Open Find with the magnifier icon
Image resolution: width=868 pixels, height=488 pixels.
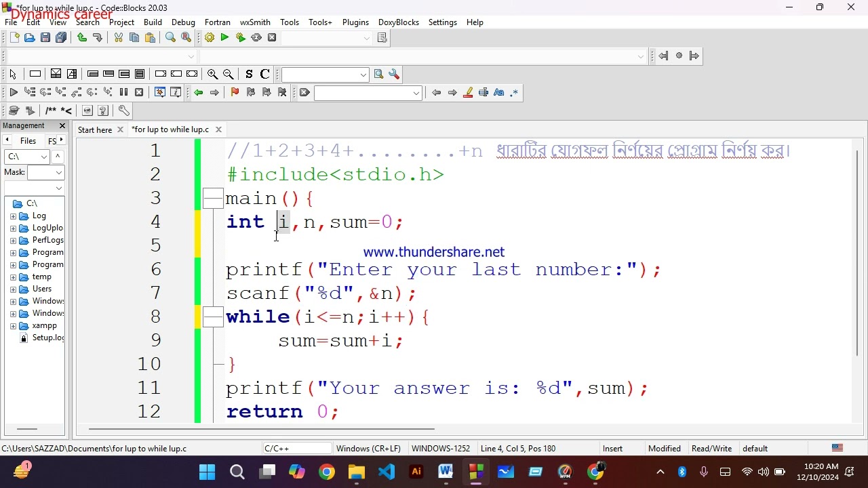(171, 38)
